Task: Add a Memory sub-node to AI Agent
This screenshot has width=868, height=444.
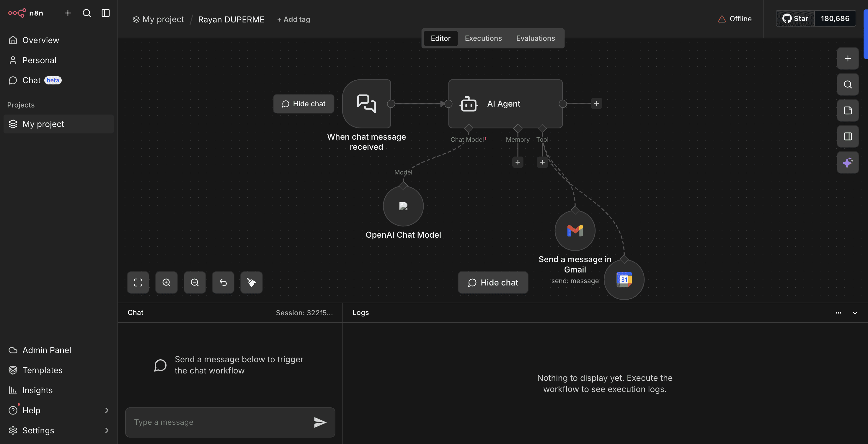Action: 518,162
